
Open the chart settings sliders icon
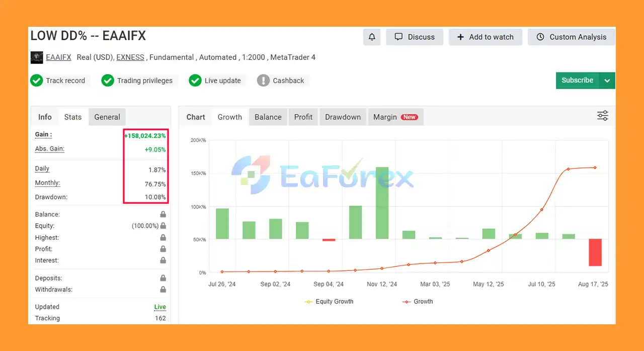click(x=602, y=116)
